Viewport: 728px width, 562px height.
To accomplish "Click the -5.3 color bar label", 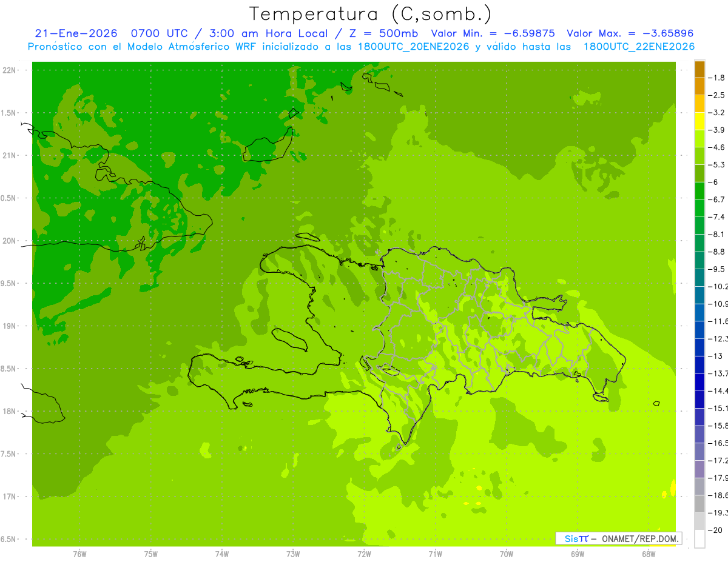I will pyautogui.click(x=716, y=165).
